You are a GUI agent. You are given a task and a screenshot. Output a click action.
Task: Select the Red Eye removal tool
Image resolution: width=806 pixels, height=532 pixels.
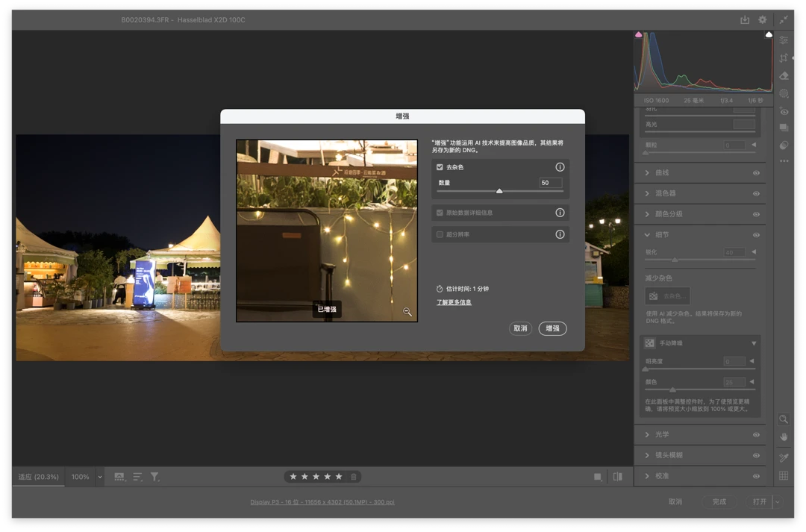784,111
